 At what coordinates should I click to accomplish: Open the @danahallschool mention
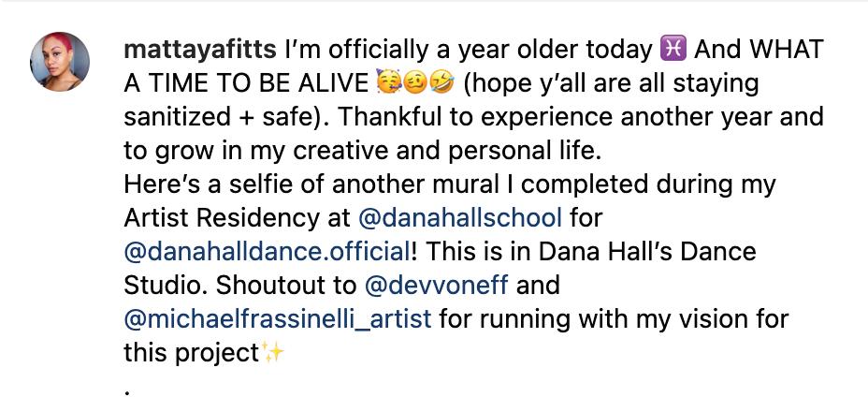pyautogui.click(x=459, y=218)
